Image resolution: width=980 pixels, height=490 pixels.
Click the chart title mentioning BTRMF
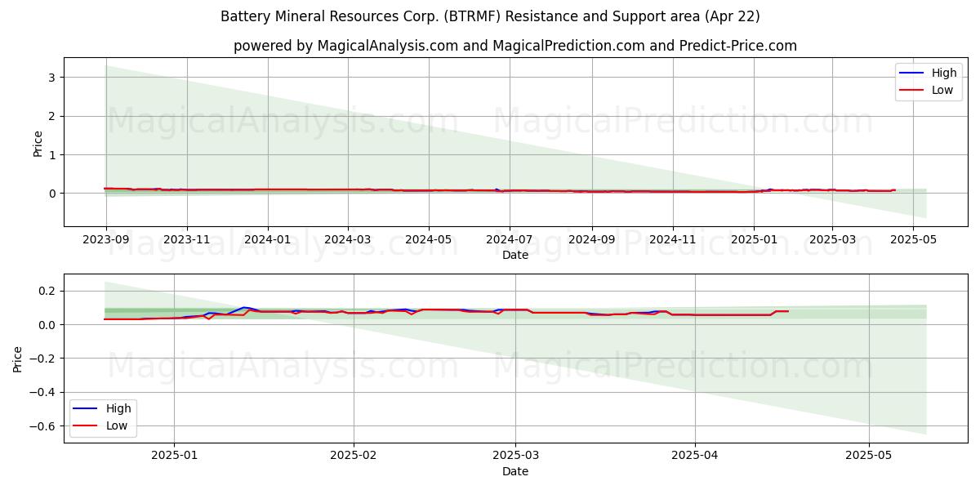(490, 16)
